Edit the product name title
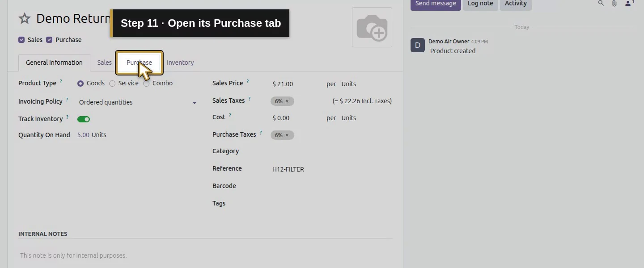The width and height of the screenshot is (644, 268). click(x=73, y=19)
